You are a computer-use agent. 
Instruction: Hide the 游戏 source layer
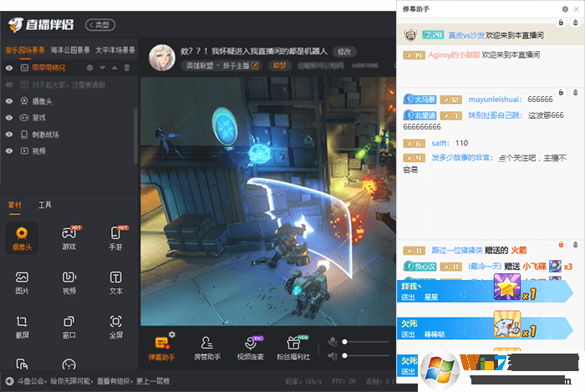click(x=9, y=118)
